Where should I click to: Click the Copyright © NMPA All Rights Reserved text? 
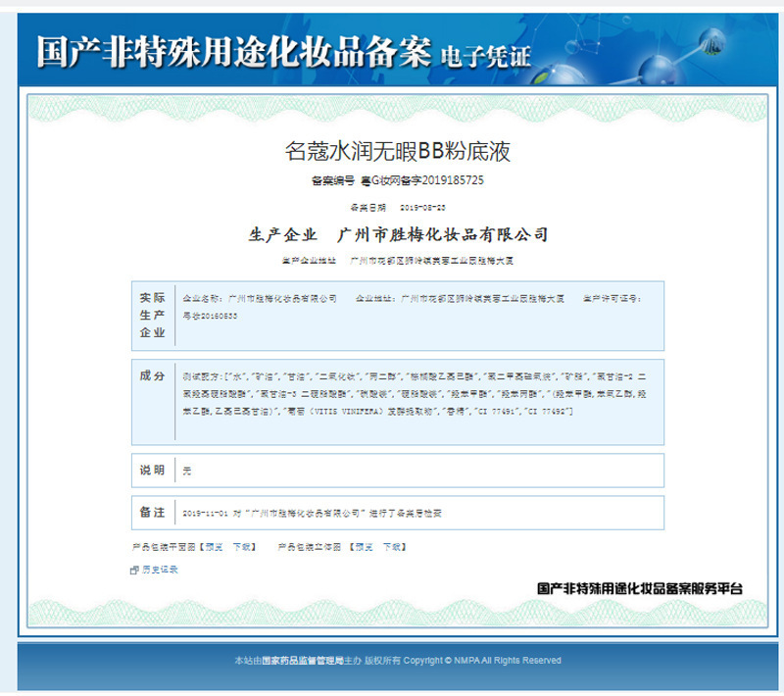point(482,661)
